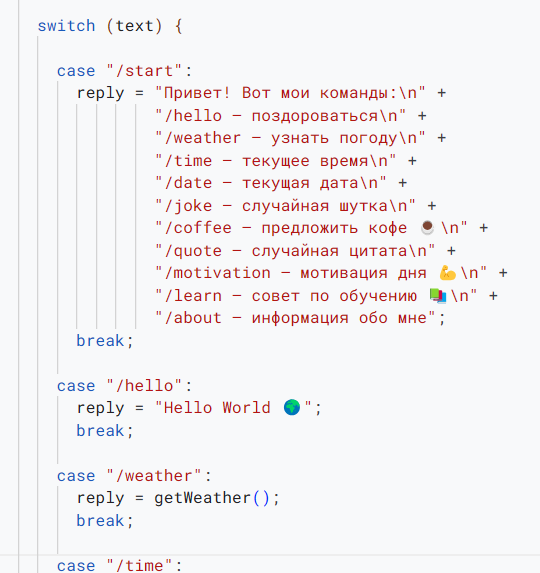Click the "/joke – случайная шутка" string
Screen dimensions: 540x573
285,206
